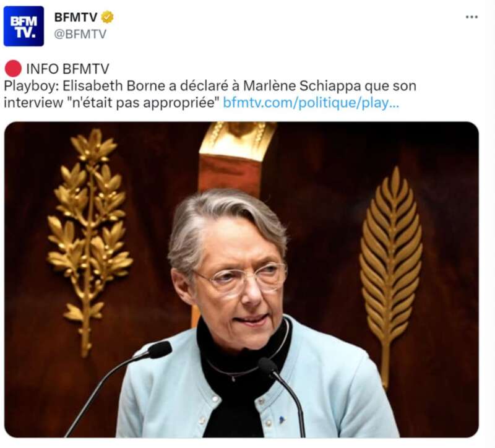Click the INFO BFMTV headline text
This screenshot has width=495, height=448.
pos(67,69)
